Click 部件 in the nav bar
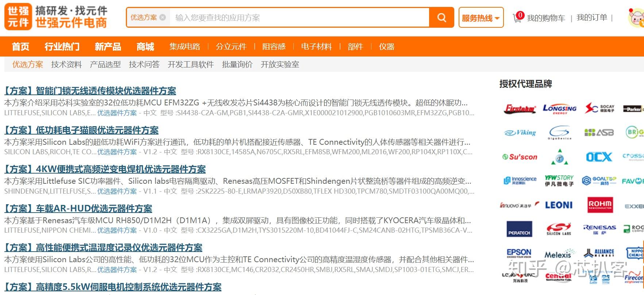The height and width of the screenshot is (295, 644). point(355,46)
